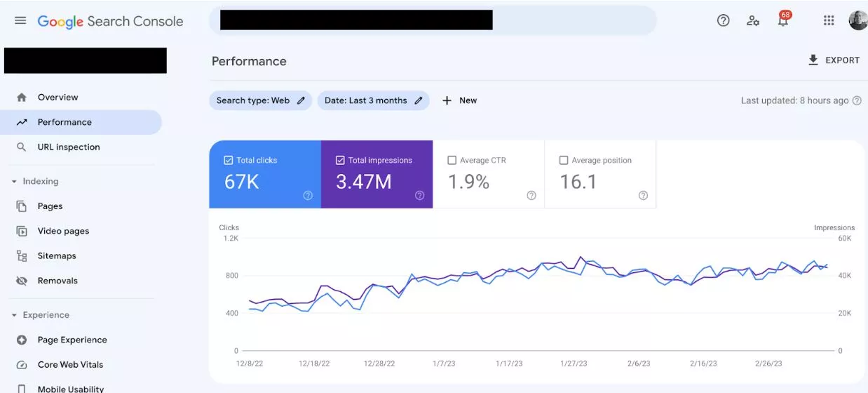The image size is (868, 393).
Task: Click the pencil icon on Search type filter
Action: [301, 100]
